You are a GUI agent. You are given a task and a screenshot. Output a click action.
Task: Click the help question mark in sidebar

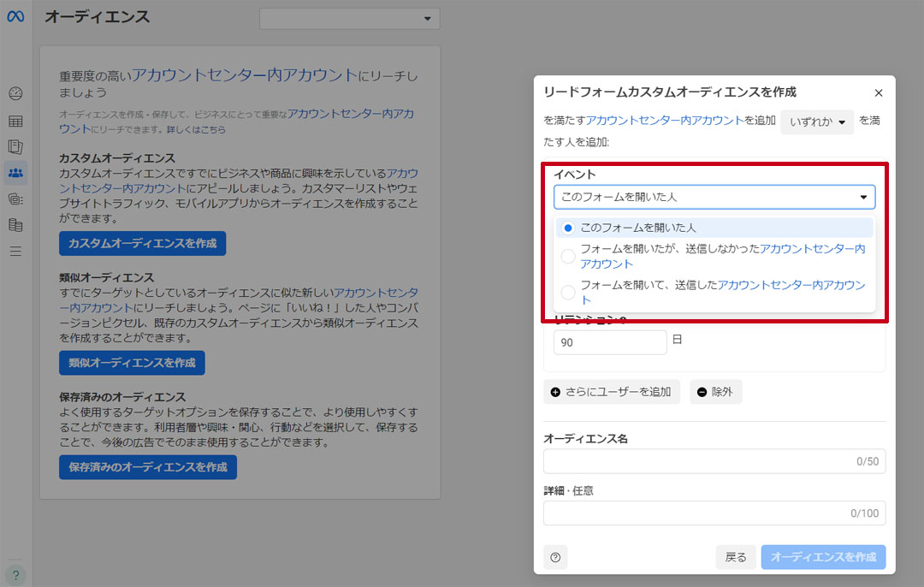[15, 574]
